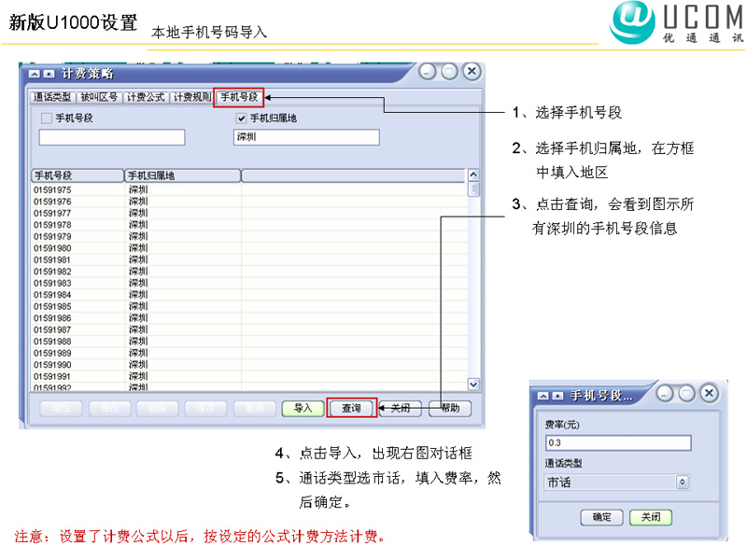Select row 01591984
The width and height of the screenshot is (747, 560).
(249, 295)
